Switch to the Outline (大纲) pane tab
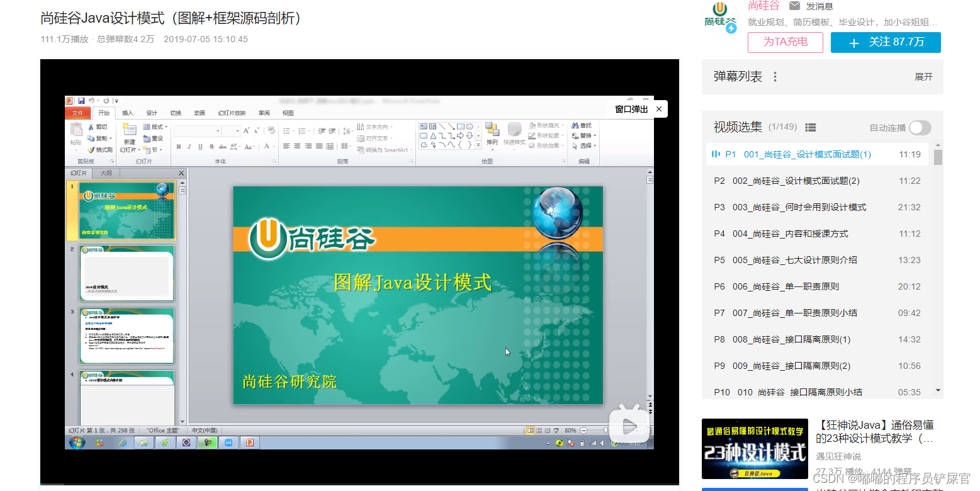Image resolution: width=980 pixels, height=491 pixels. pyautogui.click(x=106, y=173)
